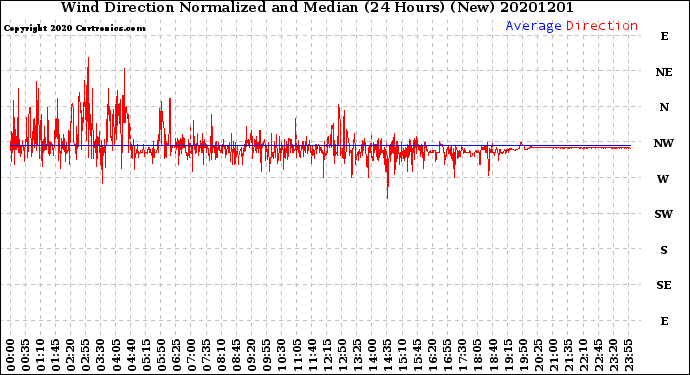Screen dimensions: 690x375
Task: Click the '04:05' time label
Action: [x=116, y=355]
